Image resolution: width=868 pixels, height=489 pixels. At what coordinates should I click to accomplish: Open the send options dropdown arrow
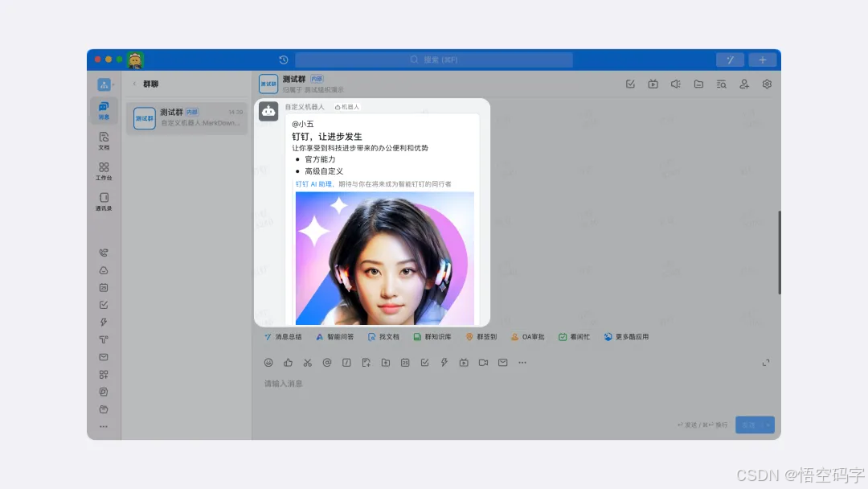pos(768,425)
